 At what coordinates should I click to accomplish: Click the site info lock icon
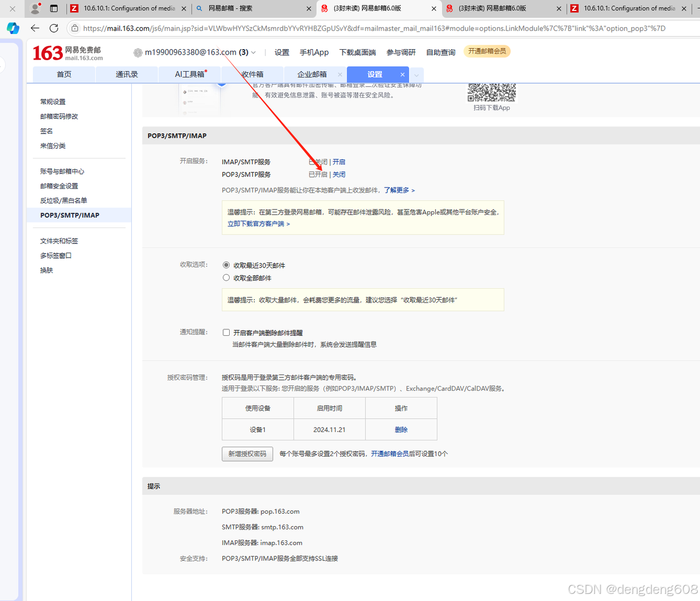pyautogui.click(x=75, y=28)
